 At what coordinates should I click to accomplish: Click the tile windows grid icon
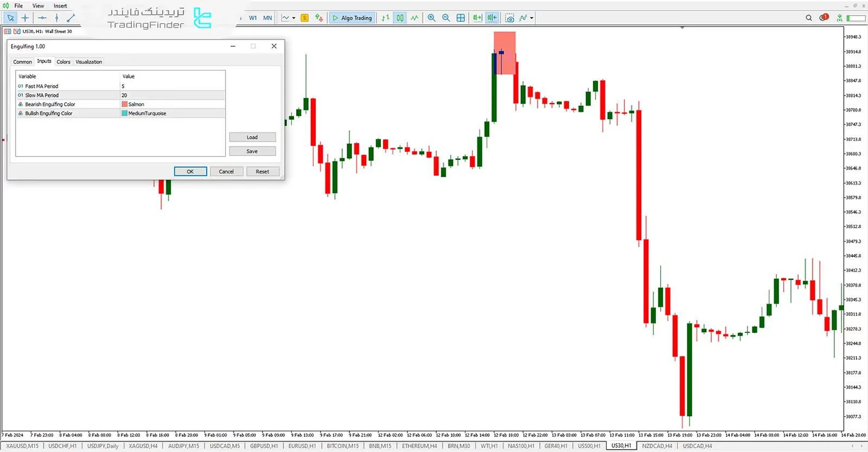pyautogui.click(x=461, y=18)
